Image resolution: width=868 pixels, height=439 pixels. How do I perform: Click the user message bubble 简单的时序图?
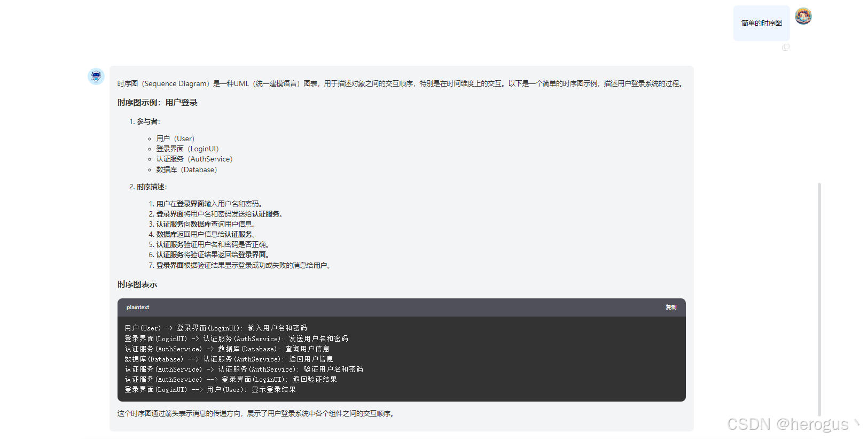(x=761, y=23)
